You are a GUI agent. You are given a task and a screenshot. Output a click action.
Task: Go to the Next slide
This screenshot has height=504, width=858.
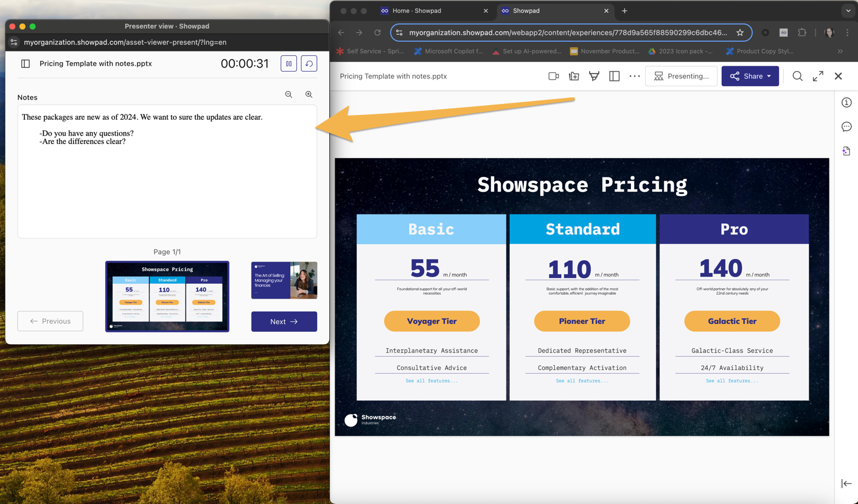pyautogui.click(x=284, y=322)
